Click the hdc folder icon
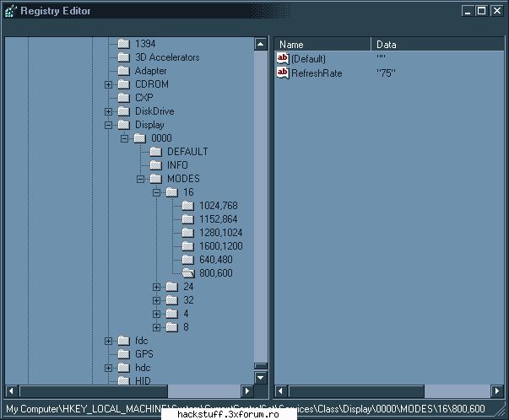The image size is (509, 420). tap(124, 368)
